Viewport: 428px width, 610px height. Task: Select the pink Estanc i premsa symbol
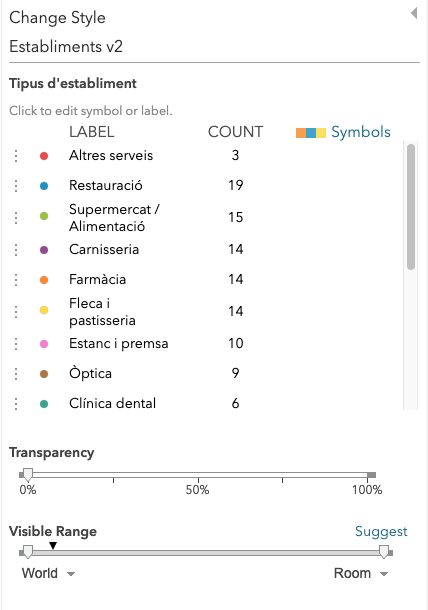(44, 344)
